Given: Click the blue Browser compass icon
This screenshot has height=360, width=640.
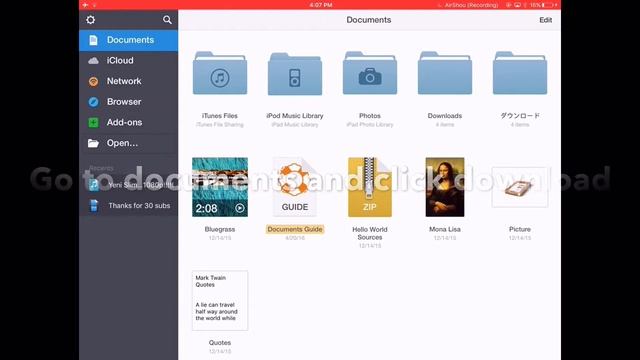Looking at the screenshot, I should pos(93,102).
